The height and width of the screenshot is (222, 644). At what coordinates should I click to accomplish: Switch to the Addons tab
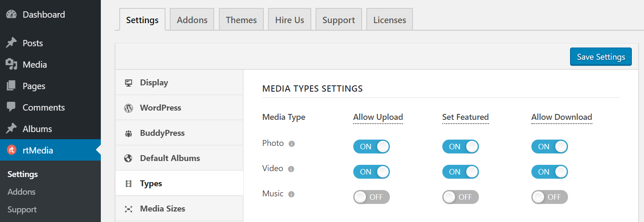192,19
